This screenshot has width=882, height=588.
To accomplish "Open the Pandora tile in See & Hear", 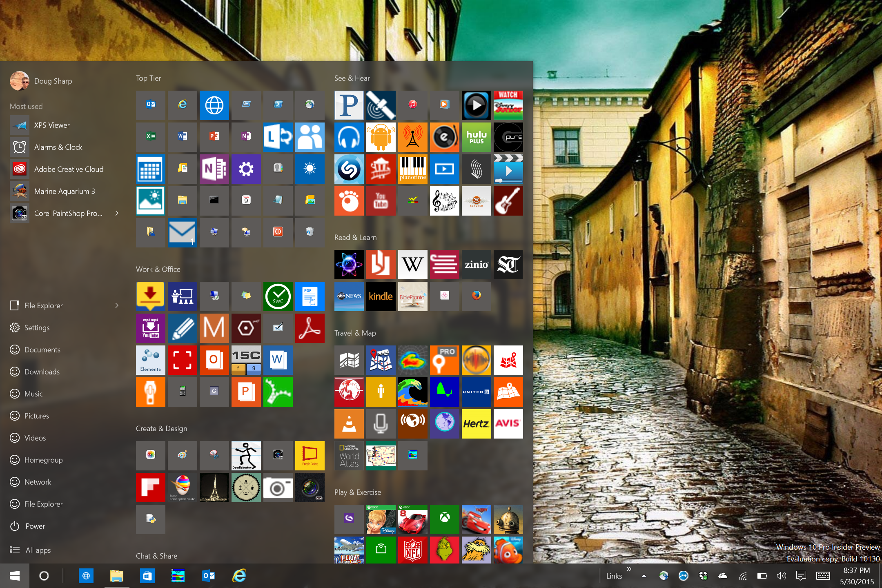I will coord(349,105).
